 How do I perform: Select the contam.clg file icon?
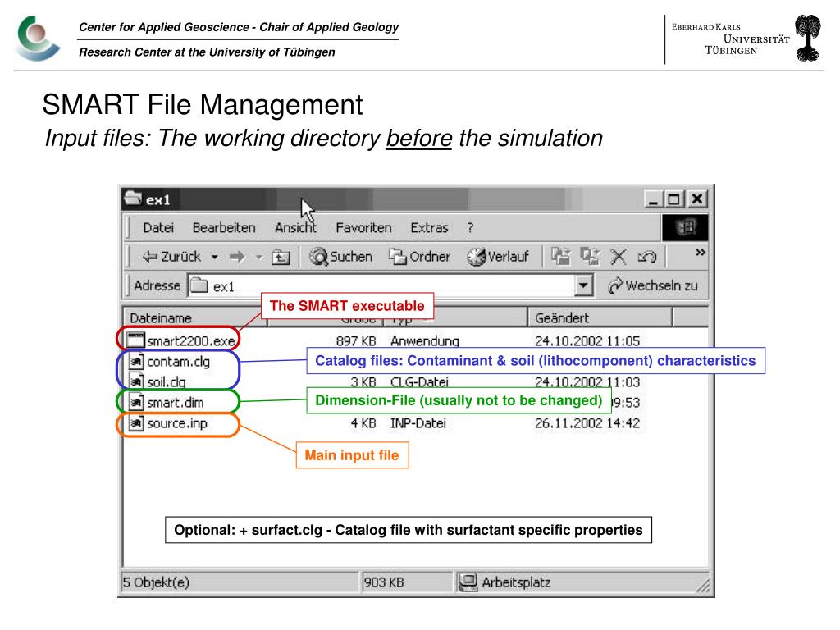137,361
